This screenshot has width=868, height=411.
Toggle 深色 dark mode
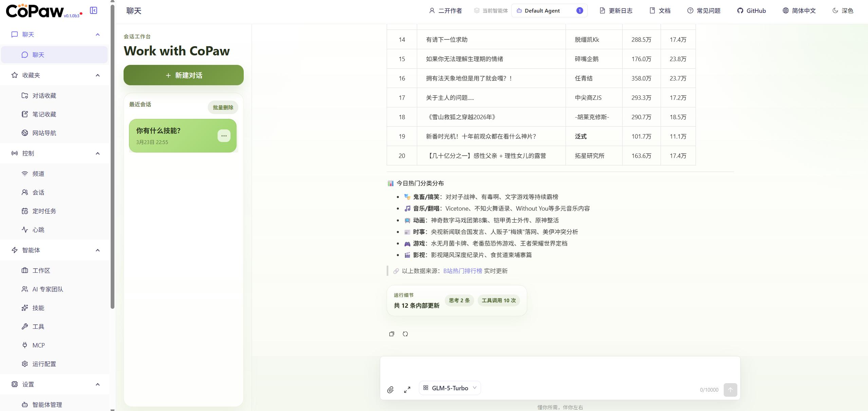pyautogui.click(x=843, y=11)
